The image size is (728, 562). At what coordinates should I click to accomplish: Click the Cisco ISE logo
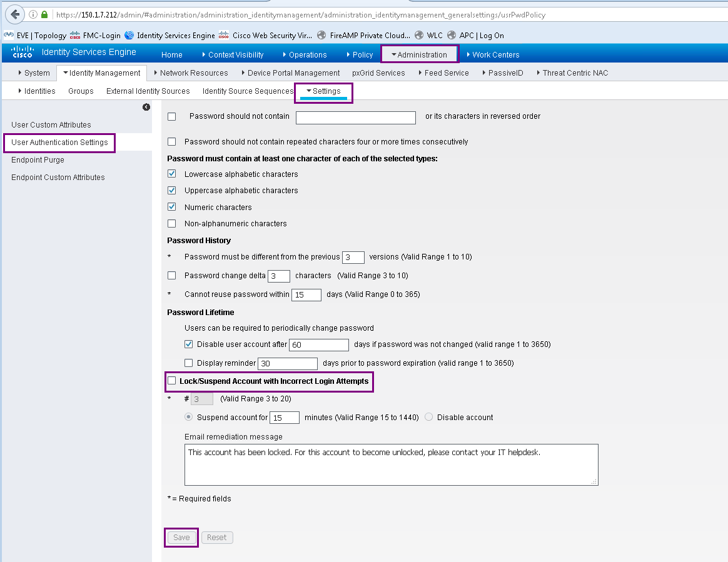22,53
